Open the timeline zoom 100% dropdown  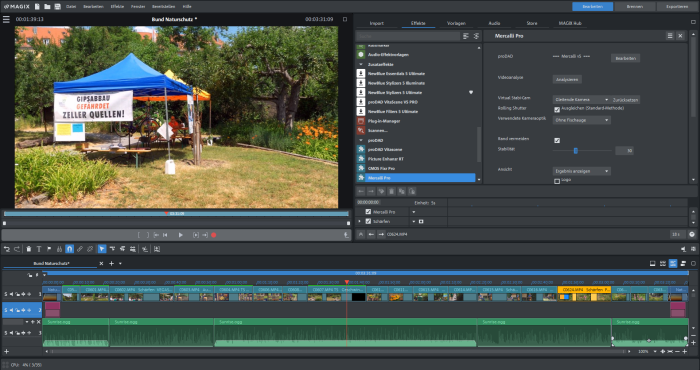click(x=654, y=352)
